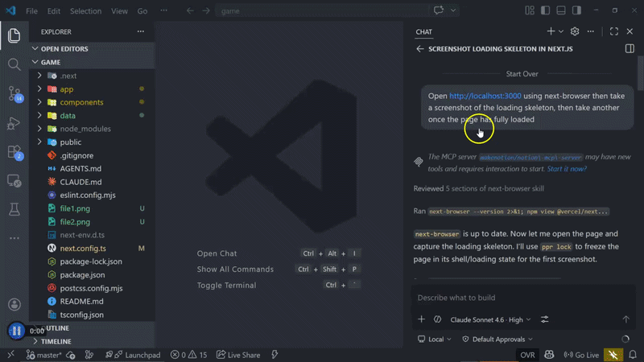Open the chat mode picker next to the model name
The height and width of the screenshot is (362, 644).
[x=437, y=319]
